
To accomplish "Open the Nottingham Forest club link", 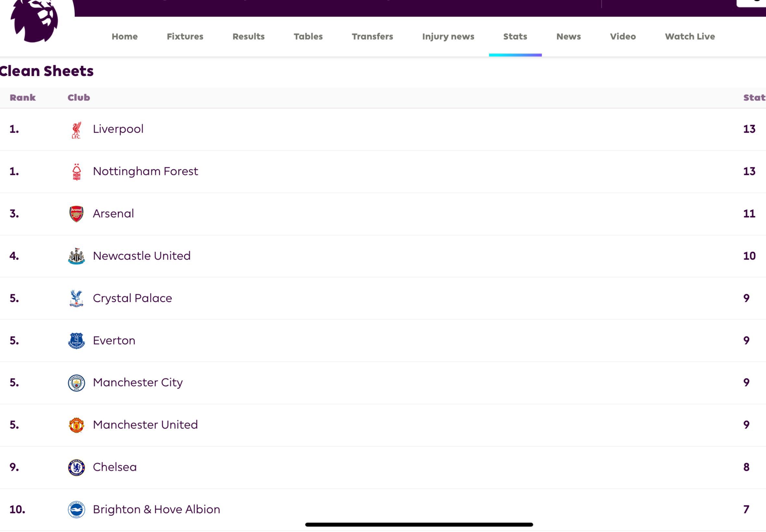I will click(x=145, y=171).
